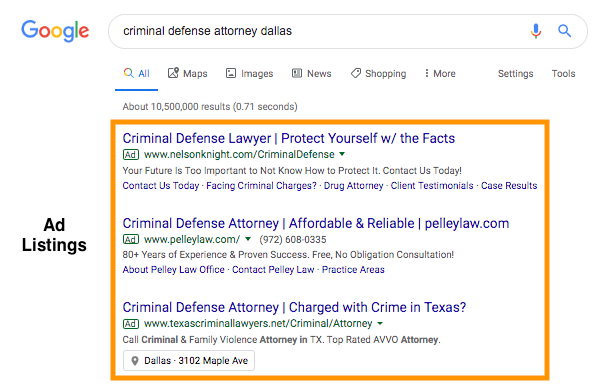
Task: Select the All results tab
Action: [137, 73]
